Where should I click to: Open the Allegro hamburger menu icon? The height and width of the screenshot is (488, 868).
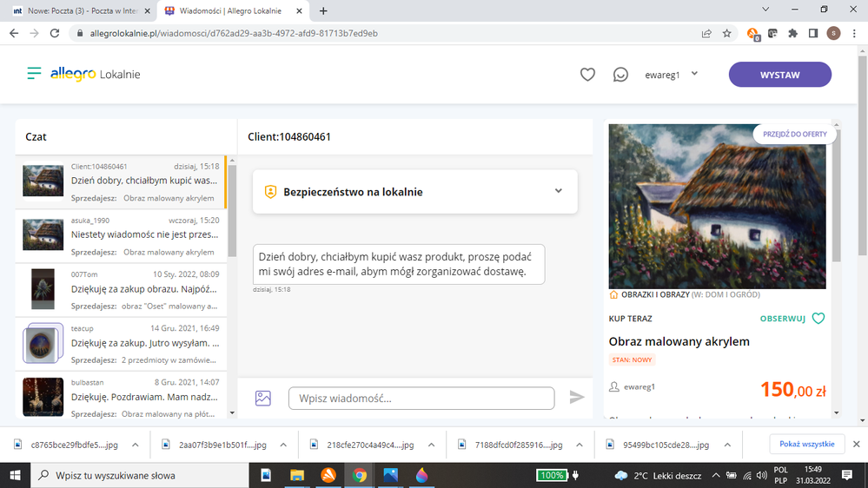(34, 74)
